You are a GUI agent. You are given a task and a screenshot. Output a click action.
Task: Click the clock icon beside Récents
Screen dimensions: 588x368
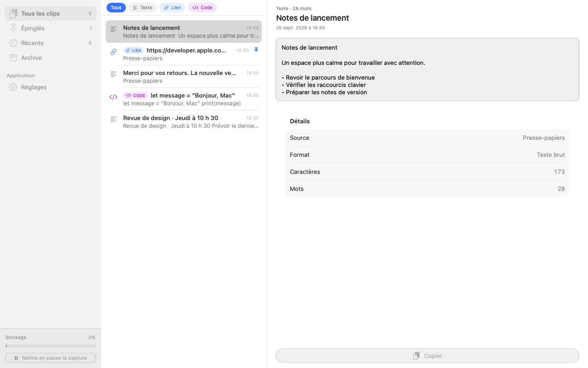coord(13,43)
